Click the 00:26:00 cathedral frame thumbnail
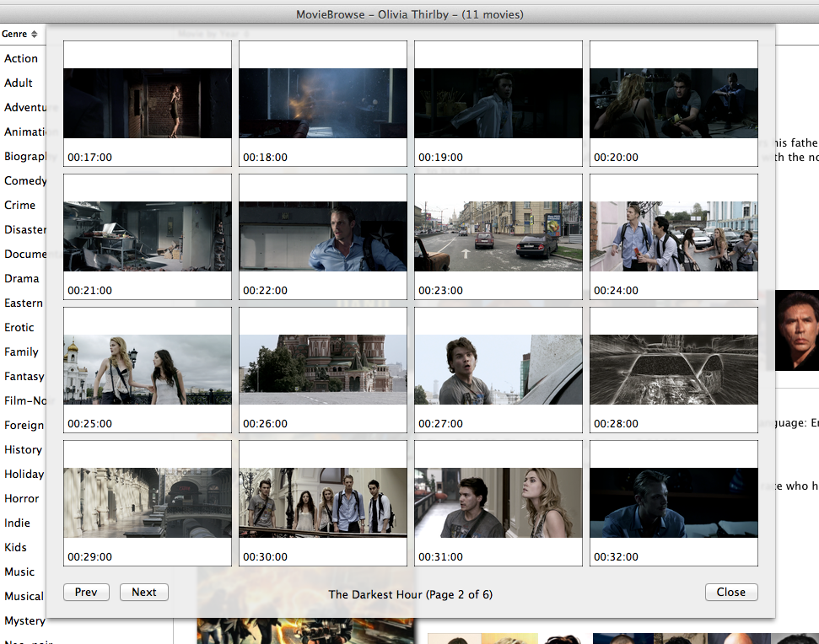This screenshot has width=819, height=644. point(323,369)
